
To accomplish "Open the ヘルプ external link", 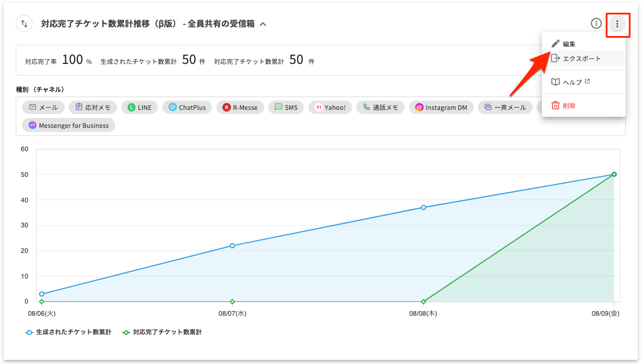I will pos(573,83).
